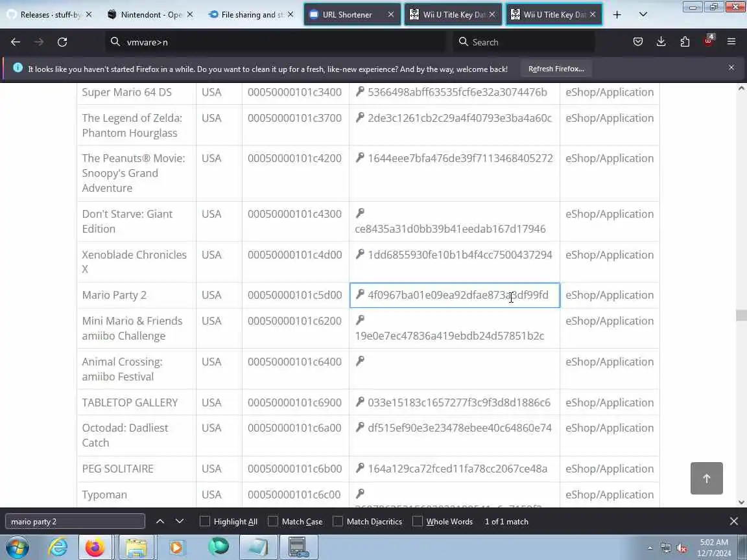Close the find bar
This screenshot has width=747, height=560.
[x=733, y=521]
